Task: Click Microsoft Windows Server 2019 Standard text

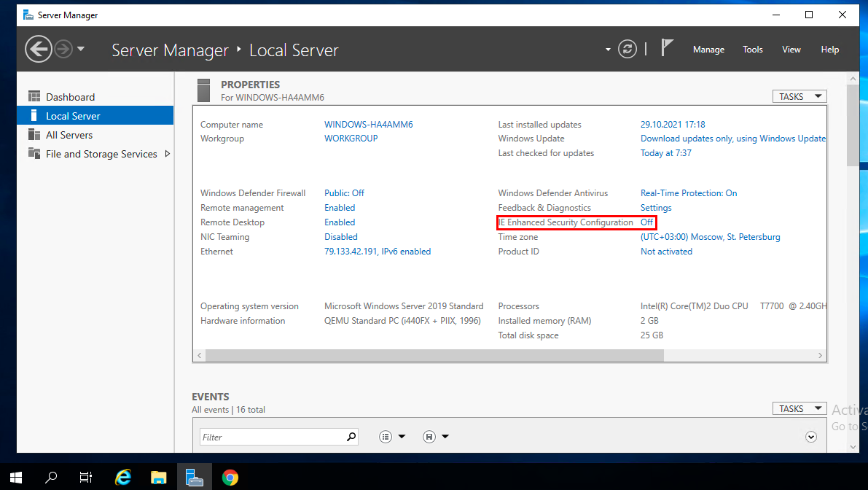Action: click(x=404, y=306)
